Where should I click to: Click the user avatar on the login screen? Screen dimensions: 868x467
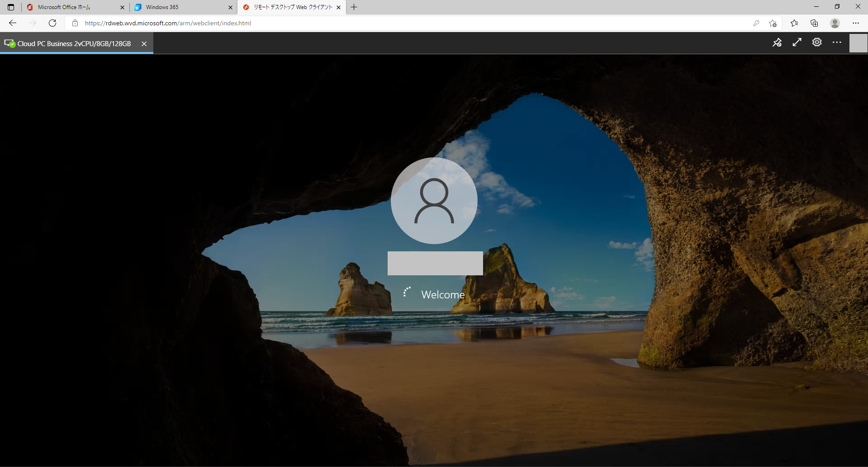[434, 201]
